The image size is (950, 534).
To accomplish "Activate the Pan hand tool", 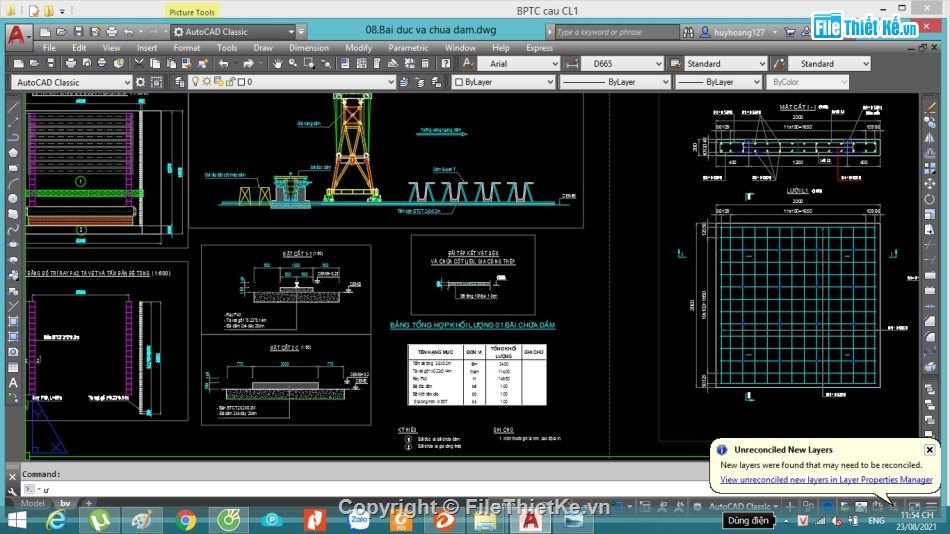I will pyautogui.click(x=277, y=63).
